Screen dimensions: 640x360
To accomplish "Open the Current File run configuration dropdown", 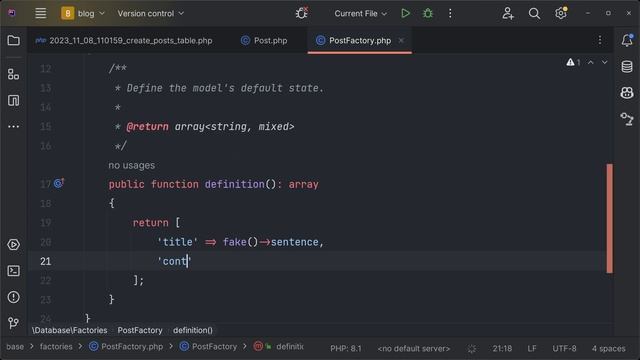I will point(360,13).
